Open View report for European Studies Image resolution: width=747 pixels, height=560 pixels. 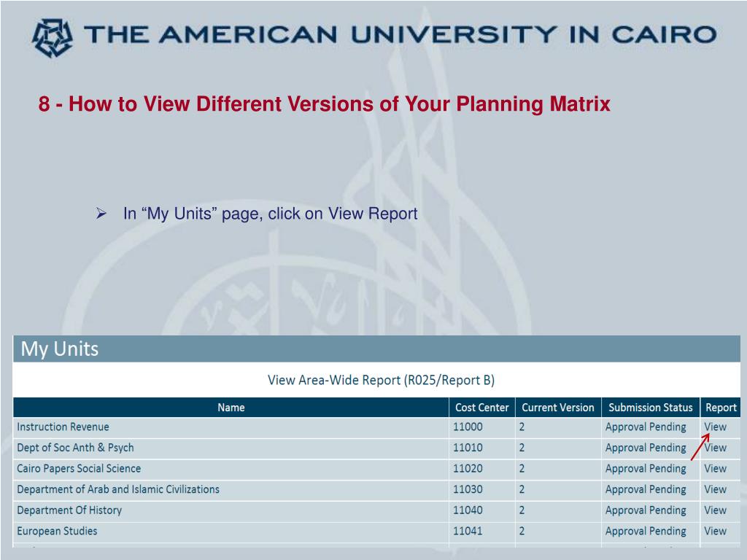715,531
